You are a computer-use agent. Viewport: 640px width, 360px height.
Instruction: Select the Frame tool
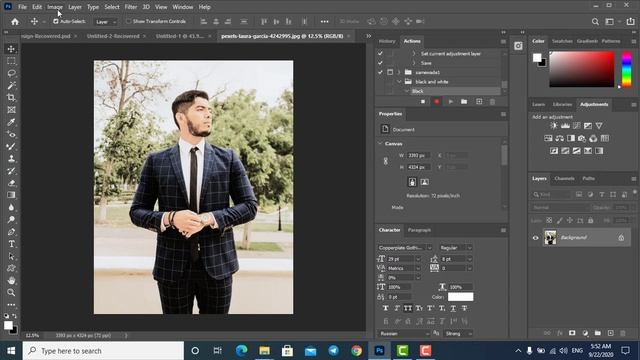(x=11, y=110)
